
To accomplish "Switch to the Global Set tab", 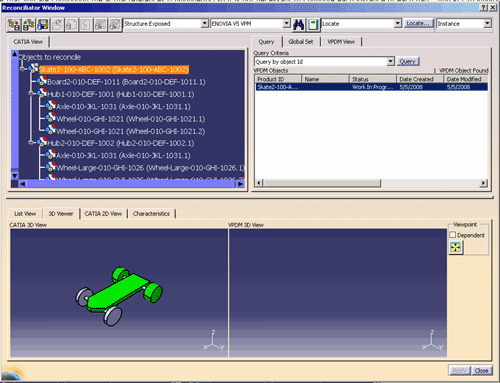I will pyautogui.click(x=301, y=42).
